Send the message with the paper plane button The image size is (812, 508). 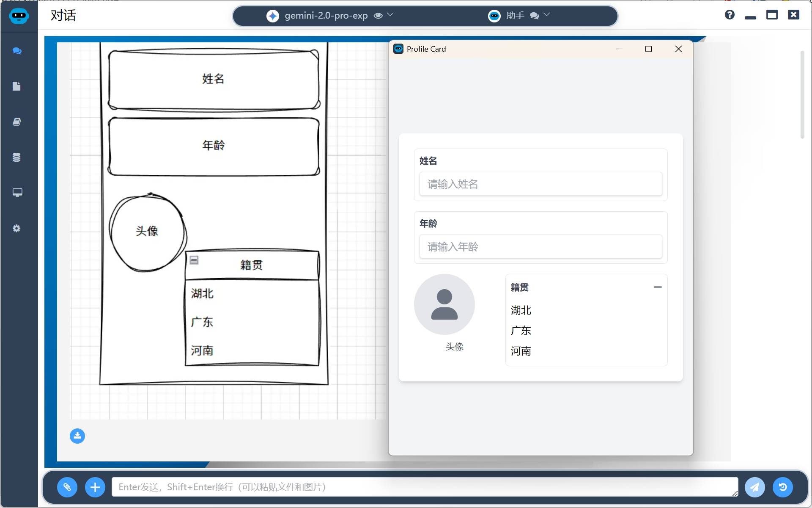(755, 487)
